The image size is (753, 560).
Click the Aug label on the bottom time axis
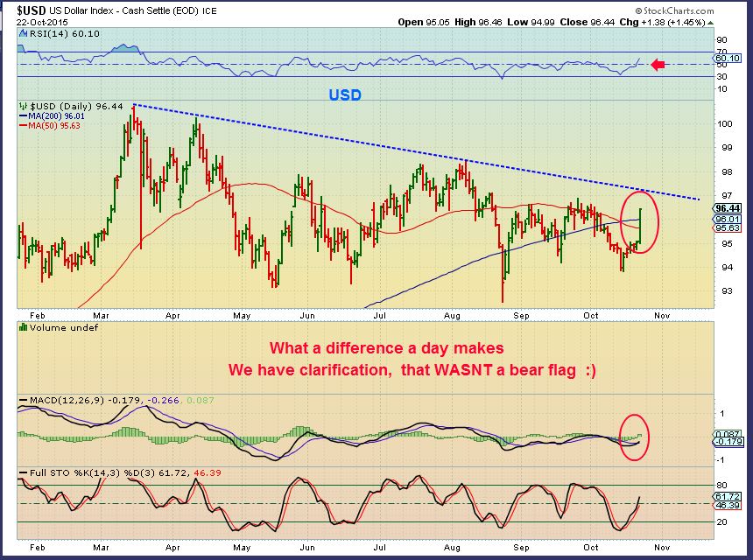[452, 548]
